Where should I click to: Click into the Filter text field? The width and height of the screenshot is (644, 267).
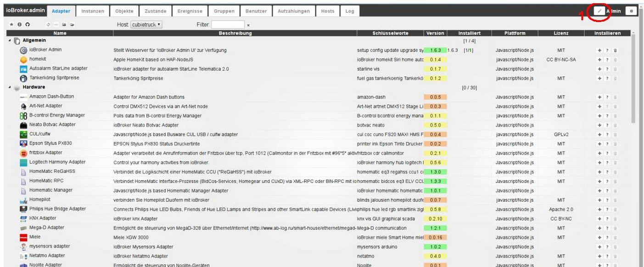(228, 25)
